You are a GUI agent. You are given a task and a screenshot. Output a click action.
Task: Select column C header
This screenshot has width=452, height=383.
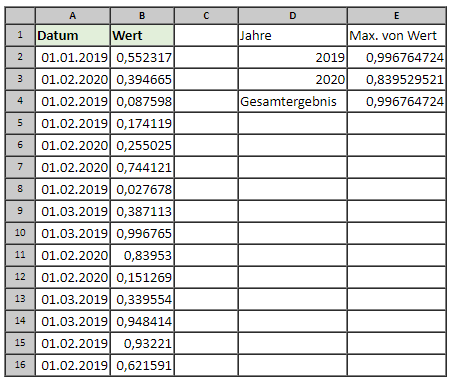pos(206,16)
